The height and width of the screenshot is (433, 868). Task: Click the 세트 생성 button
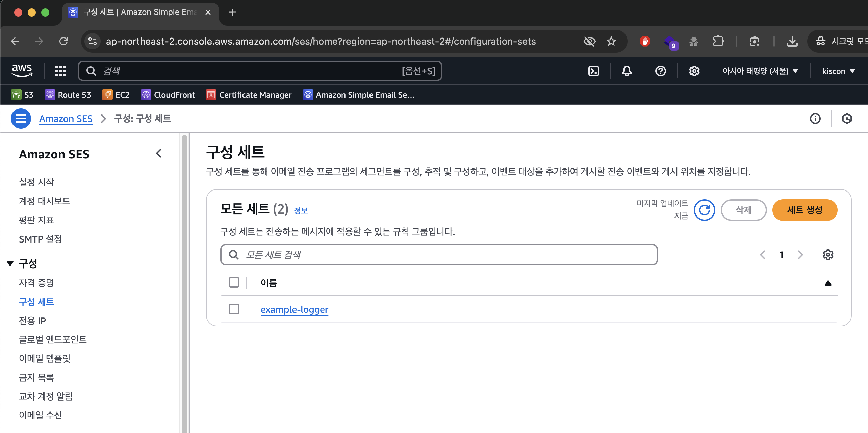(x=805, y=210)
